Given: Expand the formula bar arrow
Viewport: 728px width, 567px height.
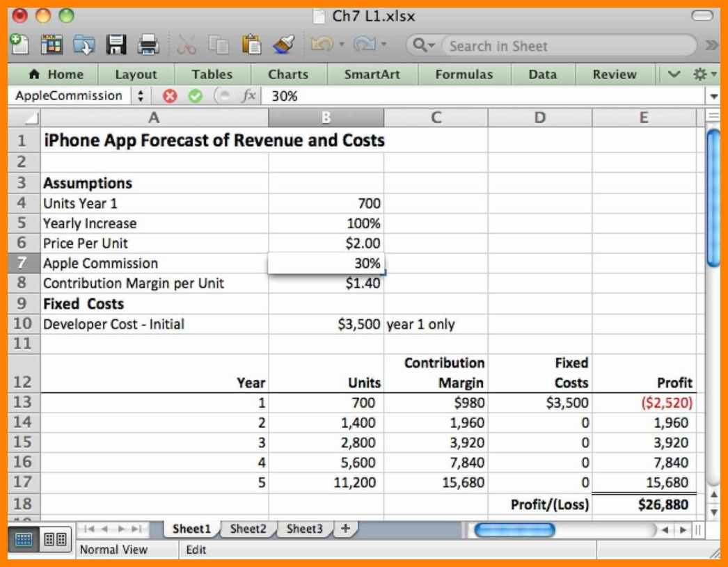Looking at the screenshot, I should coord(713,97).
